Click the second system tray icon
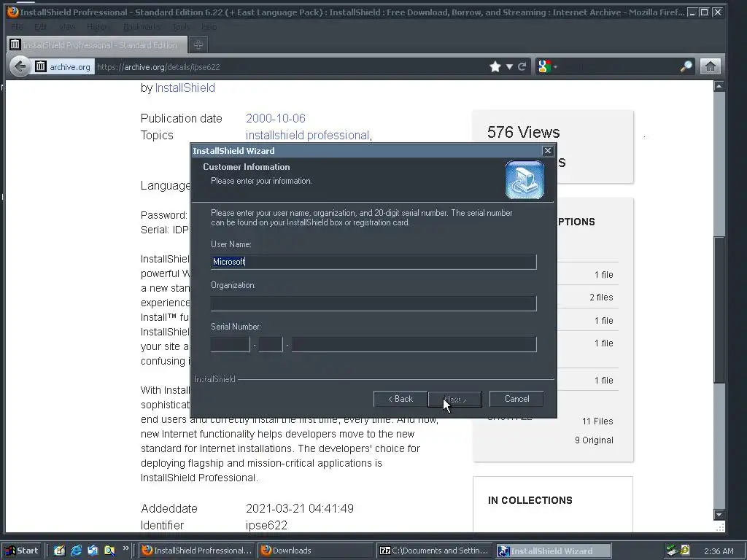 tap(685, 551)
